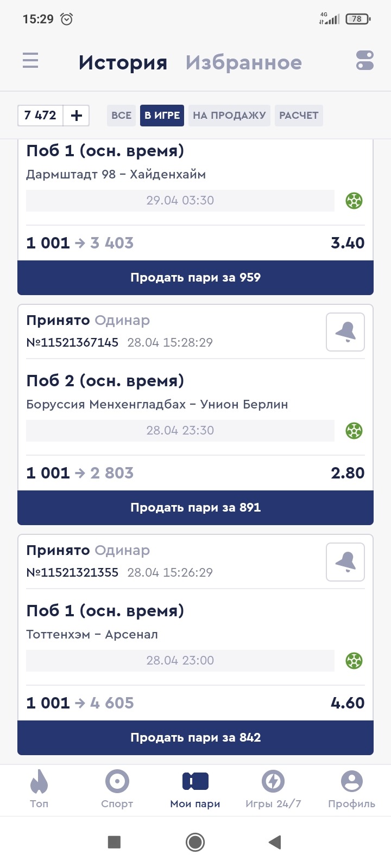Select the В ИГРЕ filter
The width and height of the screenshot is (391, 868).
(x=162, y=116)
